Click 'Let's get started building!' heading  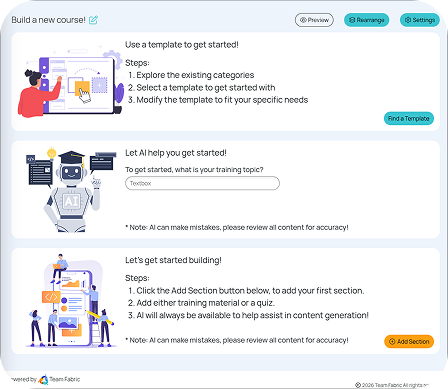click(173, 260)
